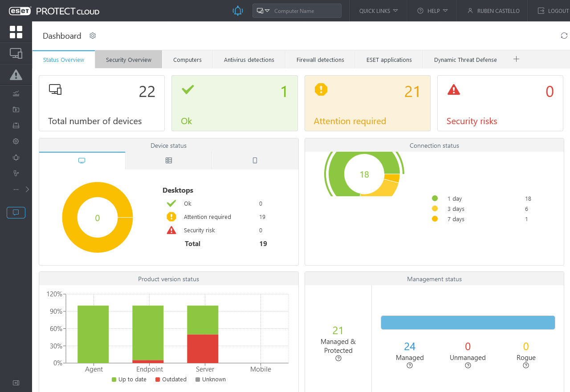570x392 pixels.
Task: Open the Installers drive icon in sidebar
Action: pos(16,125)
